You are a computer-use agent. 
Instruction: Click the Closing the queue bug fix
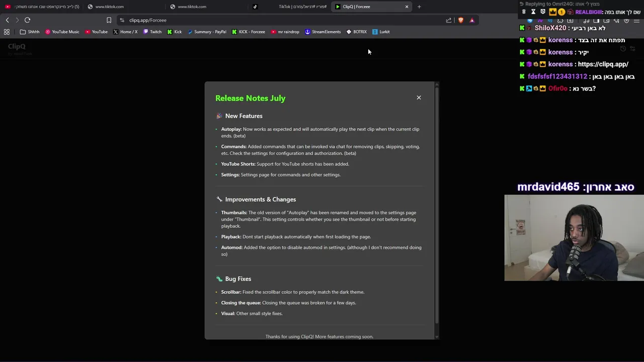click(288, 303)
